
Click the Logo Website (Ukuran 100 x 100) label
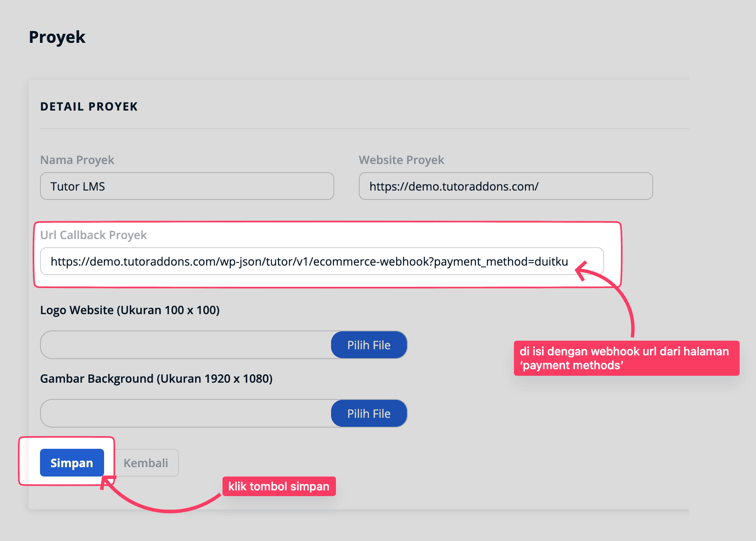point(130,310)
